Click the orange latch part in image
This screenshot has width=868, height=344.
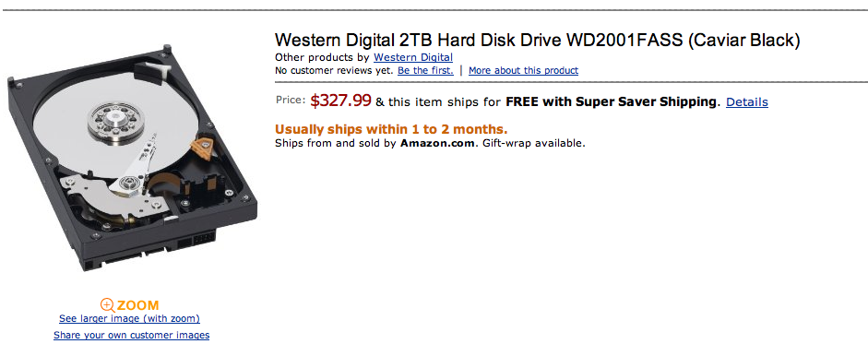[200, 149]
